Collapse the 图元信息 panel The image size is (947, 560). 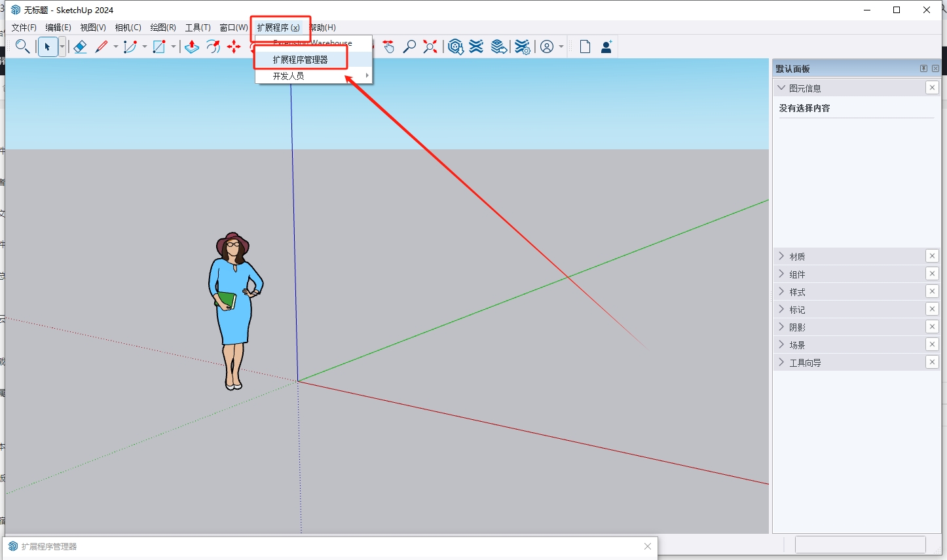(x=781, y=87)
